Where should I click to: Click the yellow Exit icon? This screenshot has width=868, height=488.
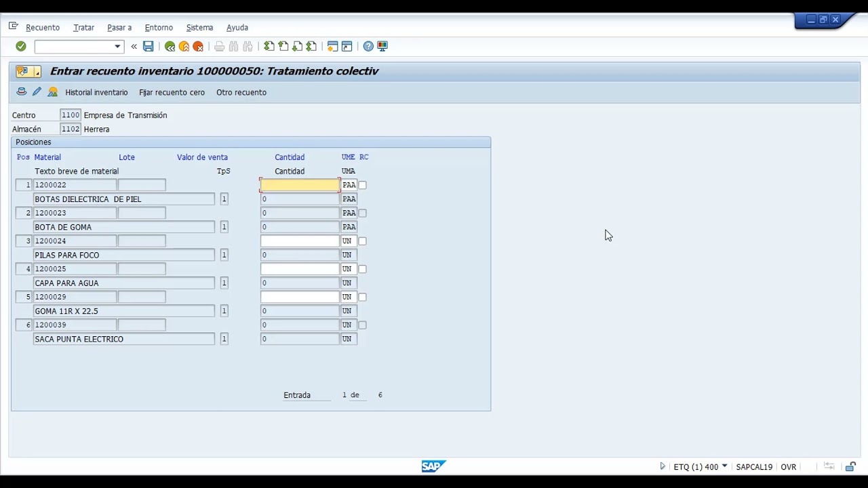click(x=184, y=46)
